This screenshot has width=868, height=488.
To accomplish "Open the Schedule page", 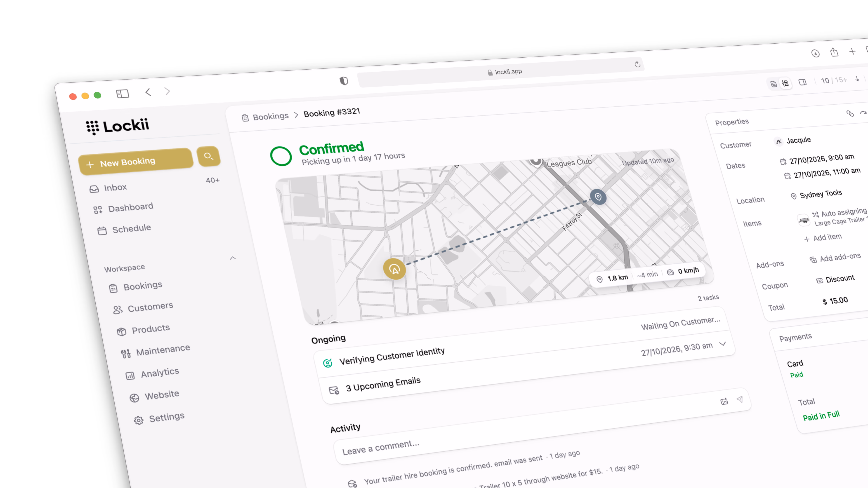I will click(x=124, y=229).
